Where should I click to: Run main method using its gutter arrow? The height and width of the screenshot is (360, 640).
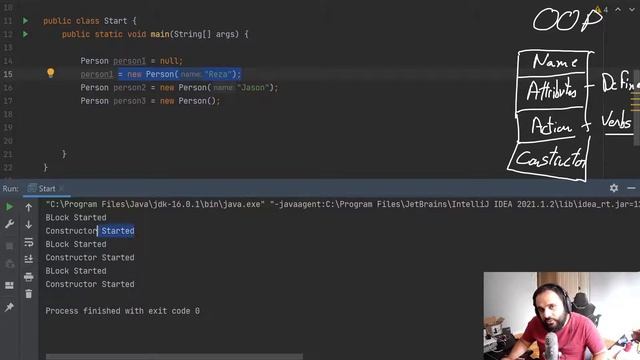pyautogui.click(x=25, y=34)
